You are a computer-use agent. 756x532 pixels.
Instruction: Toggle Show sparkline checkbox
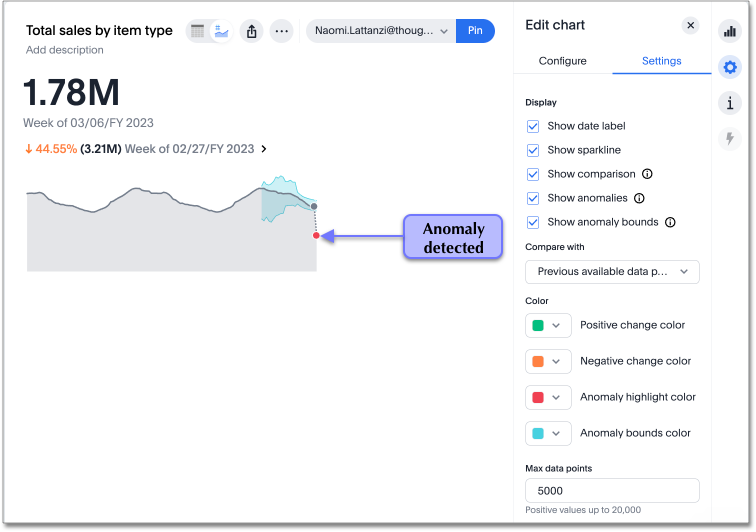[x=533, y=150]
